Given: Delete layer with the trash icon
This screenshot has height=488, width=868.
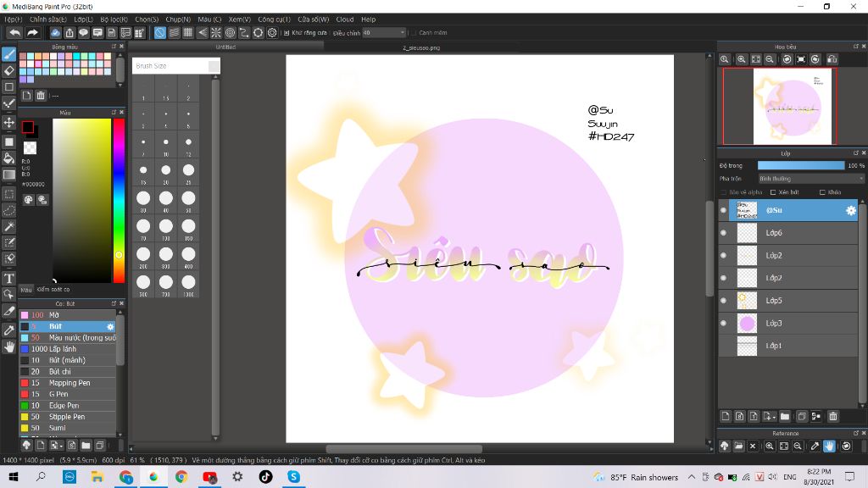Looking at the screenshot, I should tap(833, 416).
